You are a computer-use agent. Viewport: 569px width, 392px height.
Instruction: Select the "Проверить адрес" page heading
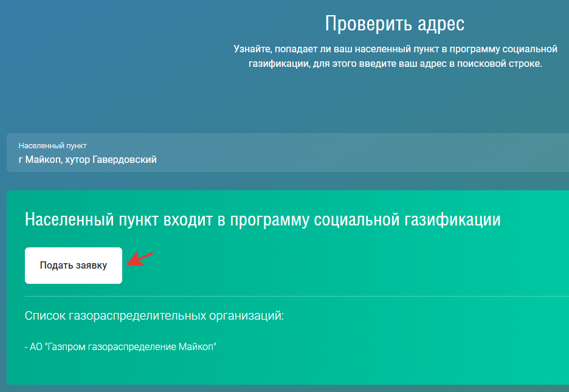(x=395, y=24)
